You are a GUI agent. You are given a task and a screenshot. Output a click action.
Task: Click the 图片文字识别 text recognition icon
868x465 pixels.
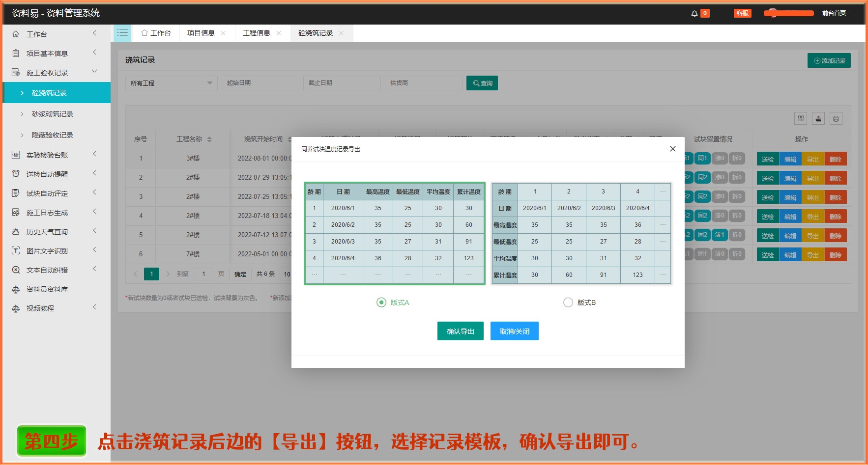coord(16,250)
